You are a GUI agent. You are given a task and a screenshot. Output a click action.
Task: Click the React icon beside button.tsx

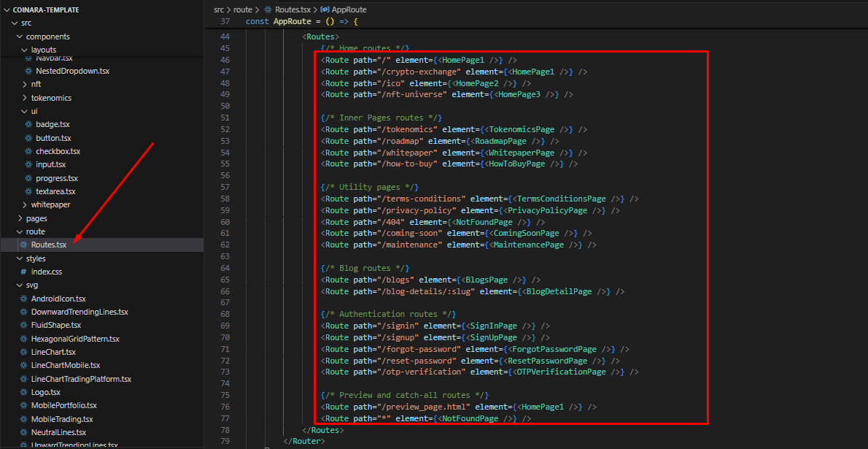pyautogui.click(x=28, y=138)
